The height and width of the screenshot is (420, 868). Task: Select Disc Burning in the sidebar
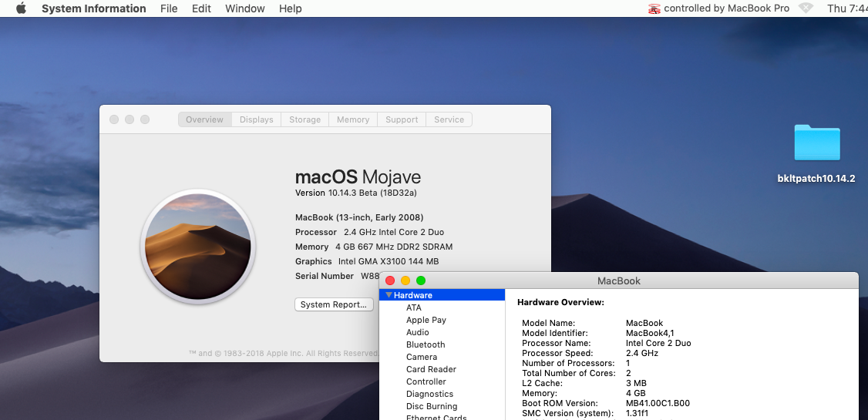click(x=432, y=406)
